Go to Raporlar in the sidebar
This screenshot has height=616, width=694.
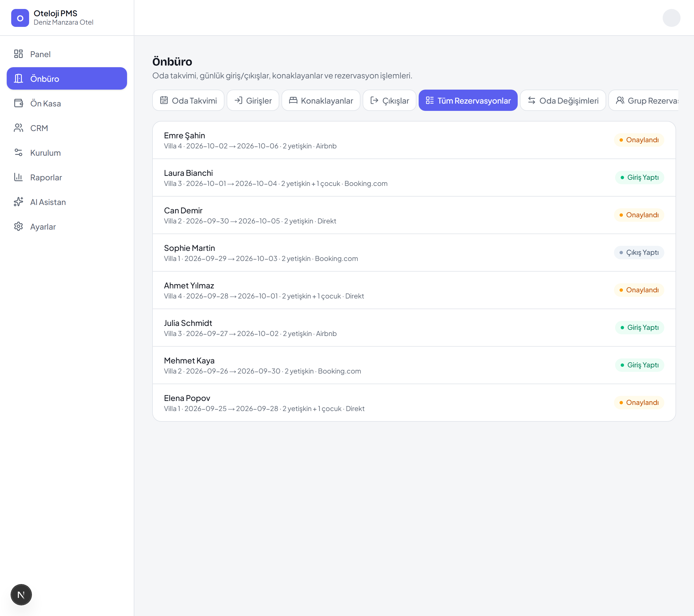click(67, 177)
